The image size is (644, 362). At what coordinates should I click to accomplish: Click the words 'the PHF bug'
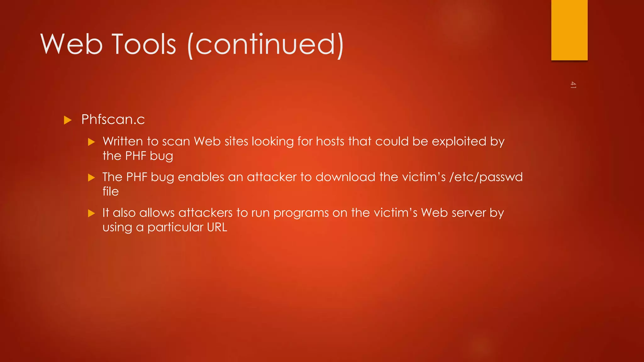pyautogui.click(x=138, y=156)
